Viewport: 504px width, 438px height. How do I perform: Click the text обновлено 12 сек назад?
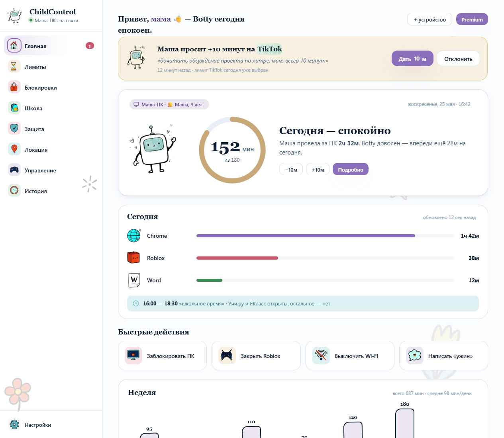(449, 217)
